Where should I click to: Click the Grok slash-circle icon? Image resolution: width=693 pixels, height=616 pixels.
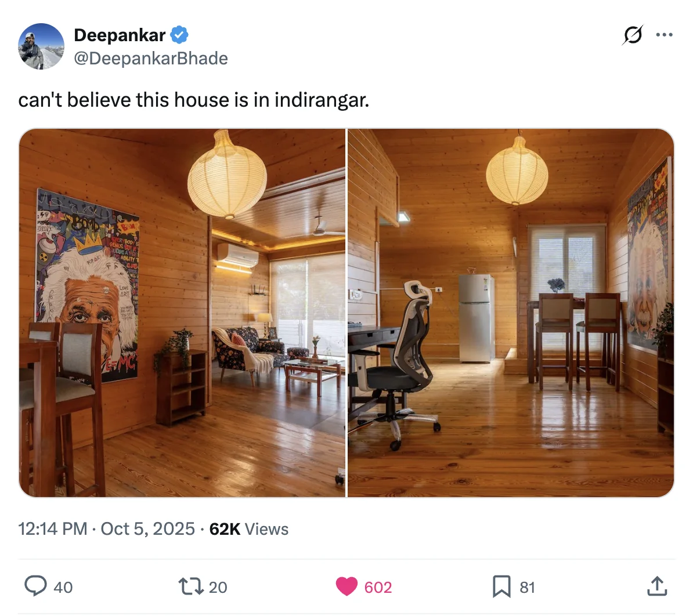click(x=633, y=34)
